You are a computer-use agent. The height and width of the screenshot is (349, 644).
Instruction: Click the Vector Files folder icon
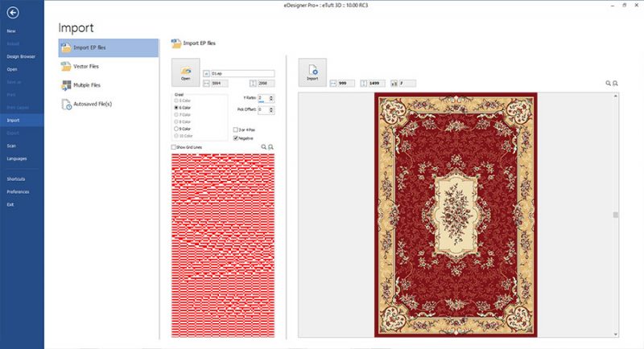66,67
